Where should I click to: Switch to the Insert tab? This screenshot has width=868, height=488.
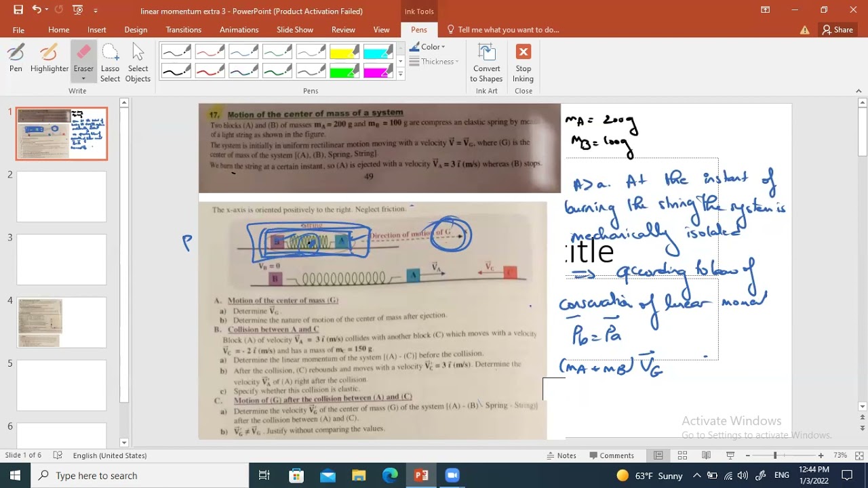click(96, 30)
